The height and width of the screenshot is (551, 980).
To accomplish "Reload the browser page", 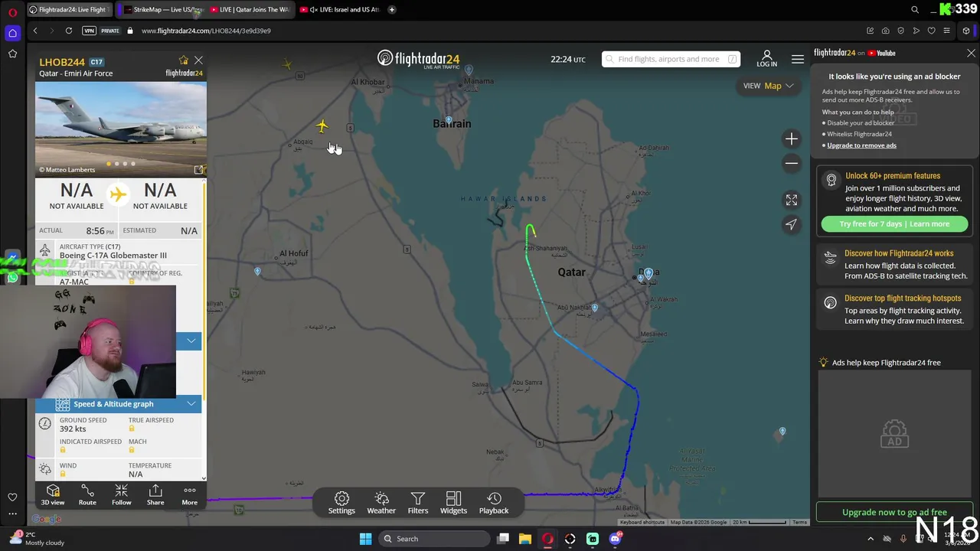I will click(69, 31).
